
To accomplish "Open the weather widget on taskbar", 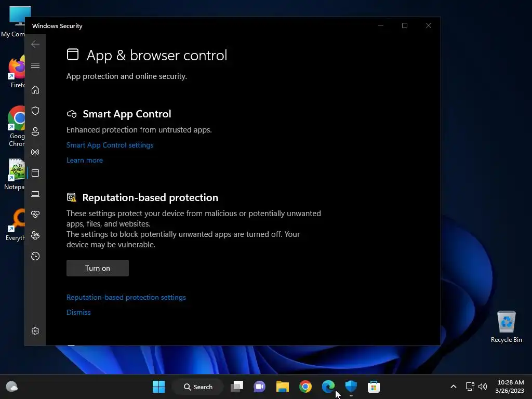I will click(12, 387).
